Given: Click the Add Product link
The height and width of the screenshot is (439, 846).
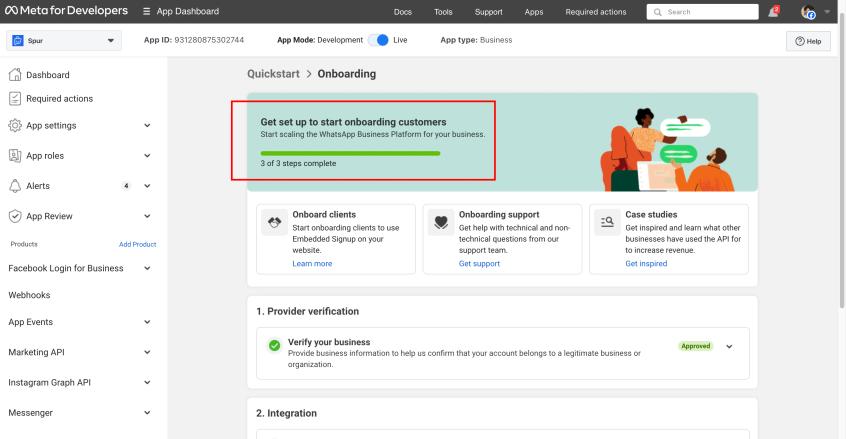Looking at the screenshot, I should (x=138, y=244).
